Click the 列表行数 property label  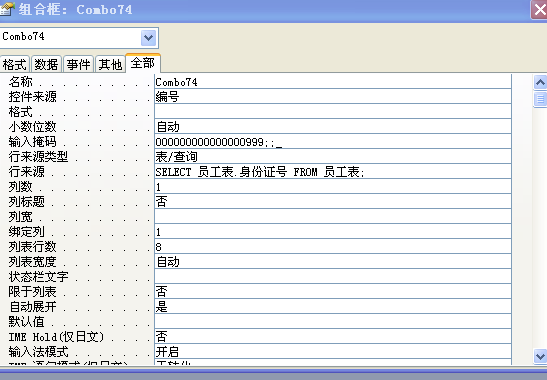coord(32,247)
